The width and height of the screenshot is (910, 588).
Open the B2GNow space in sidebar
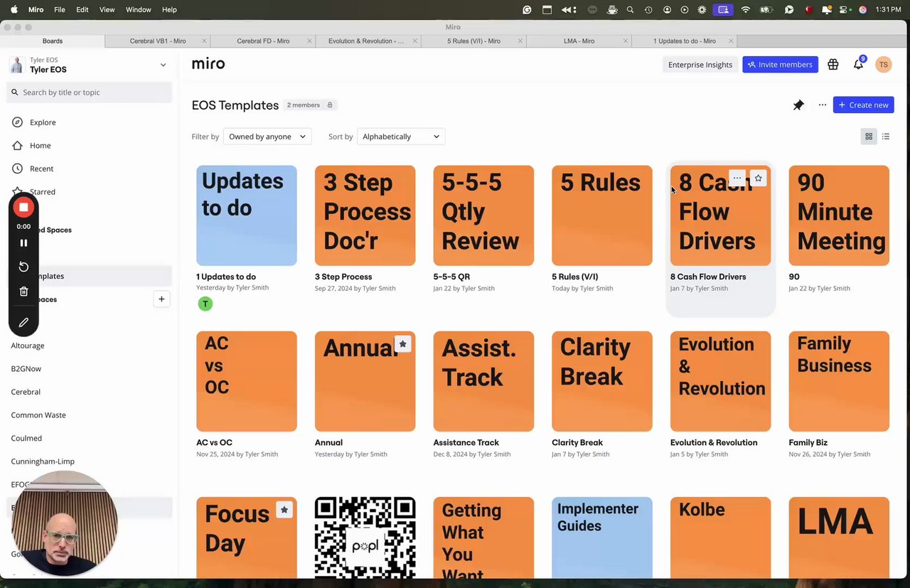(x=26, y=369)
